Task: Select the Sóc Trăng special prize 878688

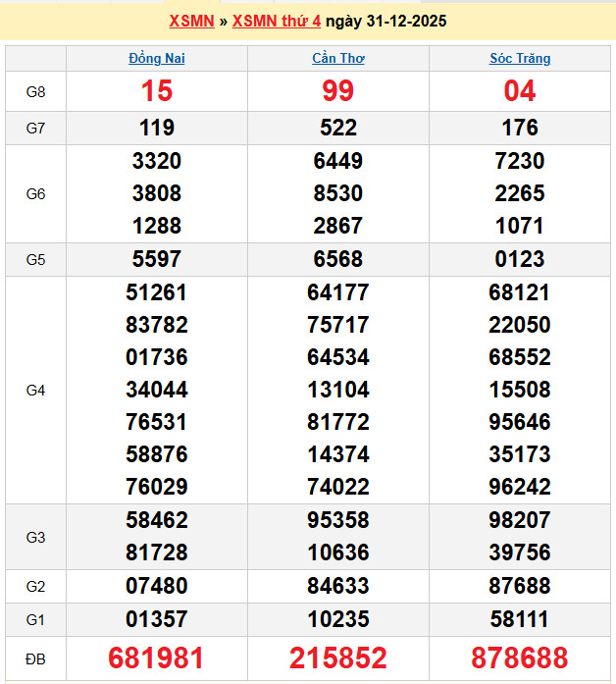Action: click(520, 658)
